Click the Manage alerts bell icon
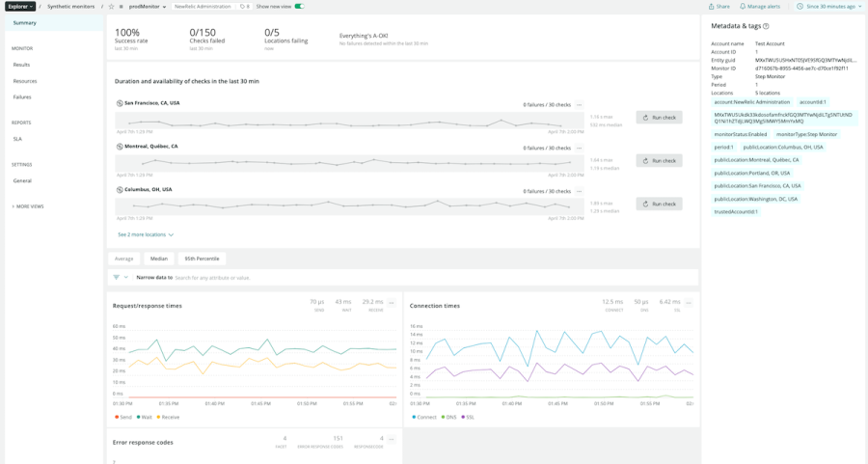Image resolution: width=868 pixels, height=464 pixels. tap(743, 7)
